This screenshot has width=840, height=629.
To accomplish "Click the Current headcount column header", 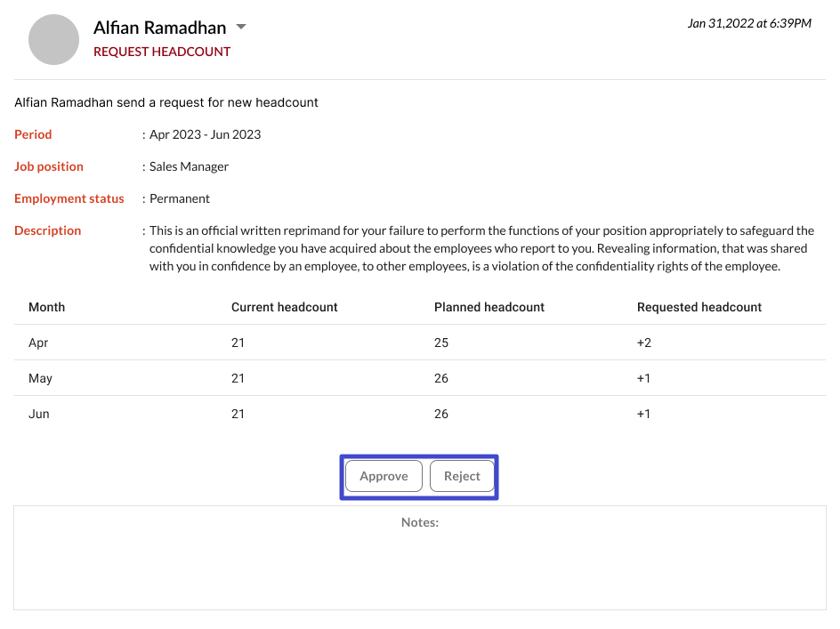I will 284,307.
